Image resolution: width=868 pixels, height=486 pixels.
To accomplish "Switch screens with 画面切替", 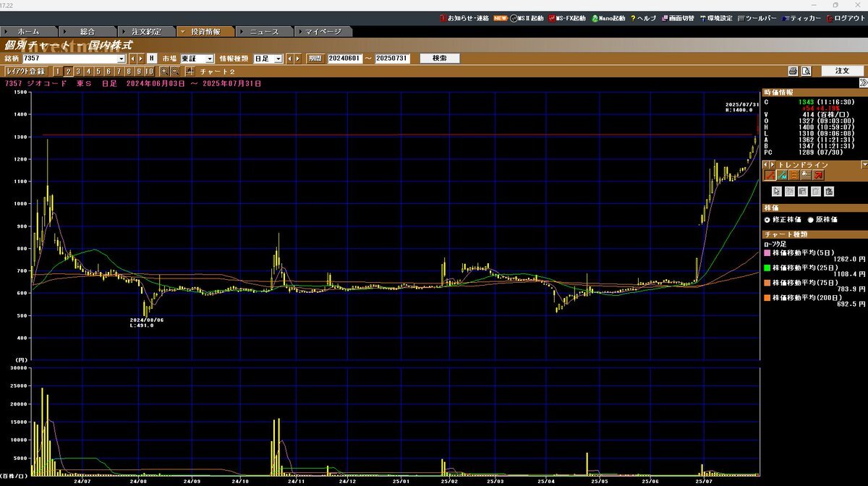I will [678, 18].
